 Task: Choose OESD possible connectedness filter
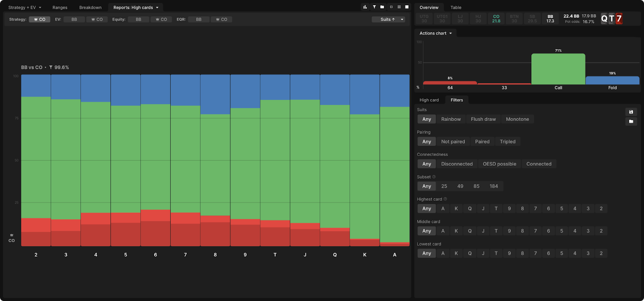[x=499, y=164]
